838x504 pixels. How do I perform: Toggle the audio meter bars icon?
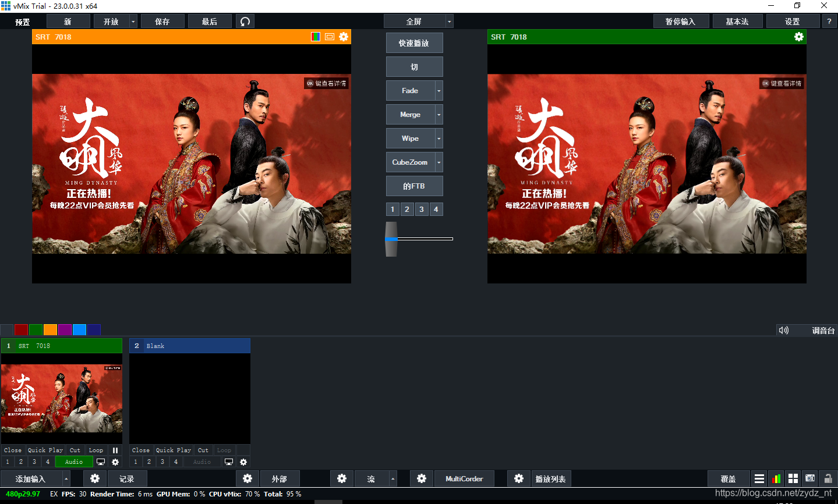point(776,478)
